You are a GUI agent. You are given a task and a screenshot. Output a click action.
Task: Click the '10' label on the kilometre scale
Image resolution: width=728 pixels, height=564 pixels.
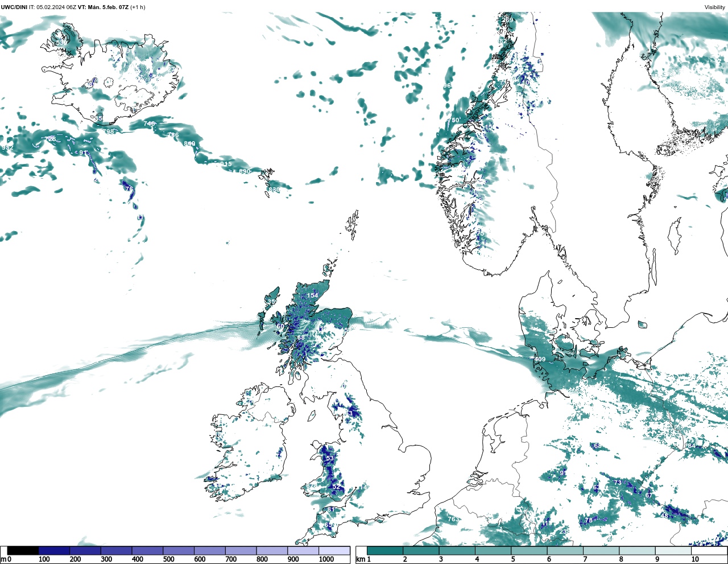click(695, 559)
